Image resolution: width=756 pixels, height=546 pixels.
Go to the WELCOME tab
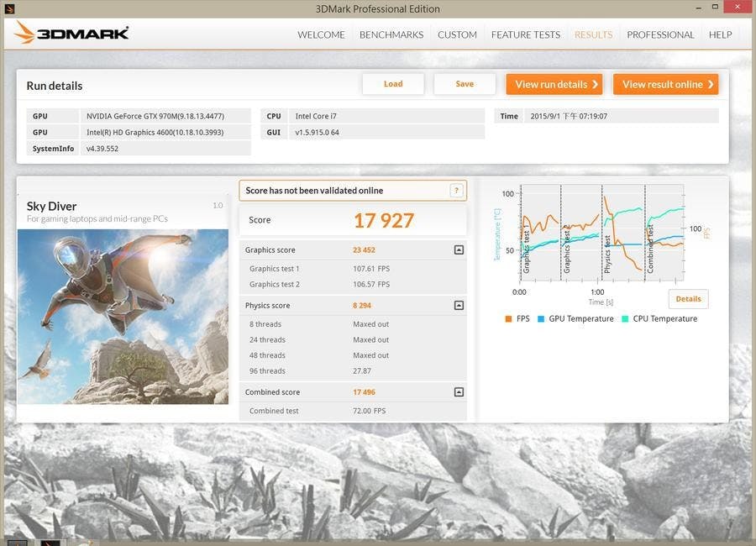[321, 34]
